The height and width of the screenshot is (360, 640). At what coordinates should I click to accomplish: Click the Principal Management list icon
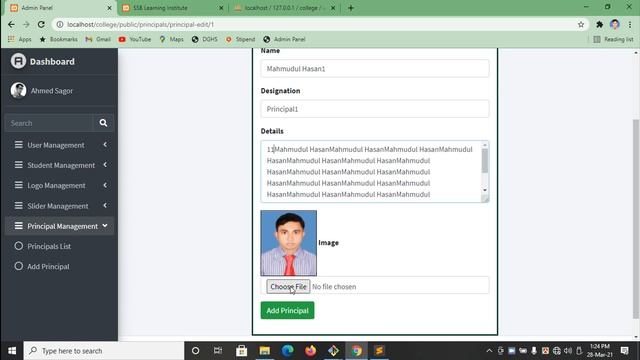(18, 226)
